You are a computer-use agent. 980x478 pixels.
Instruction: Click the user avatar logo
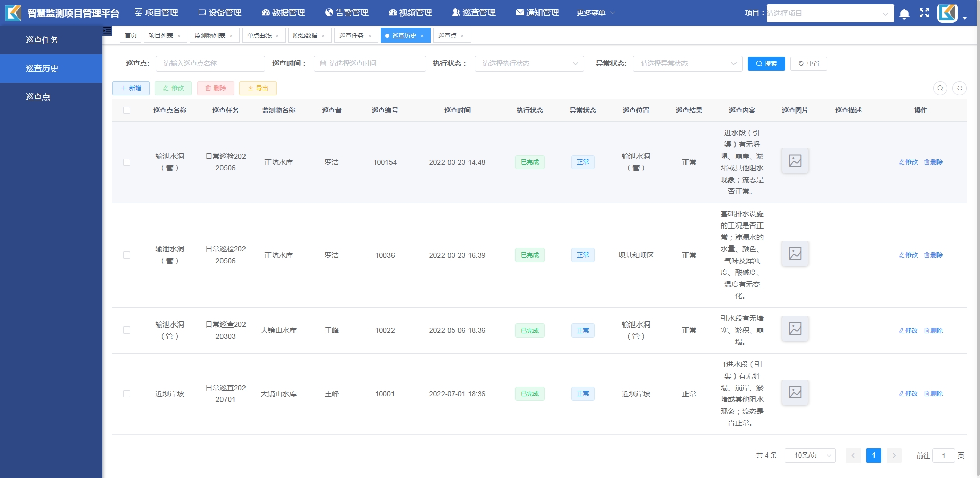pos(947,13)
